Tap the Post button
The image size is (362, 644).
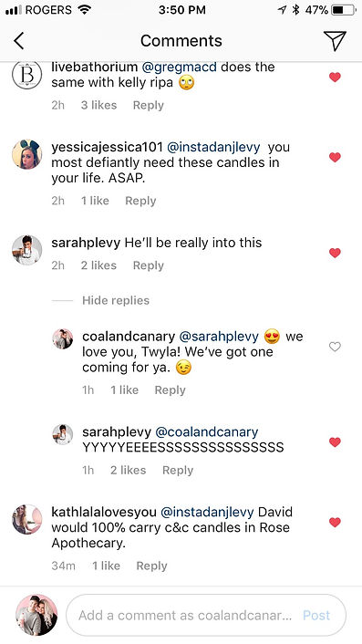coord(316,615)
